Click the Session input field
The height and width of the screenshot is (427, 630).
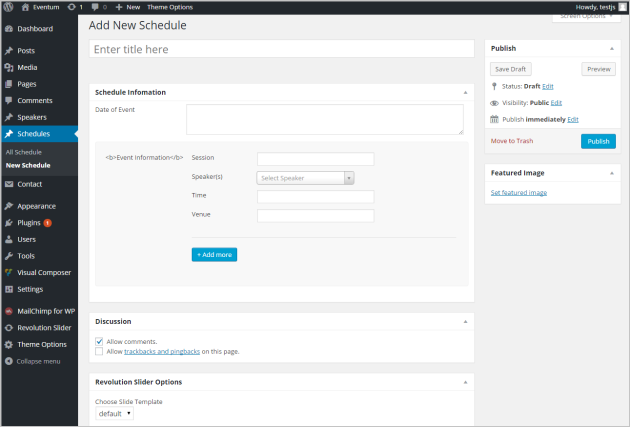click(x=315, y=159)
